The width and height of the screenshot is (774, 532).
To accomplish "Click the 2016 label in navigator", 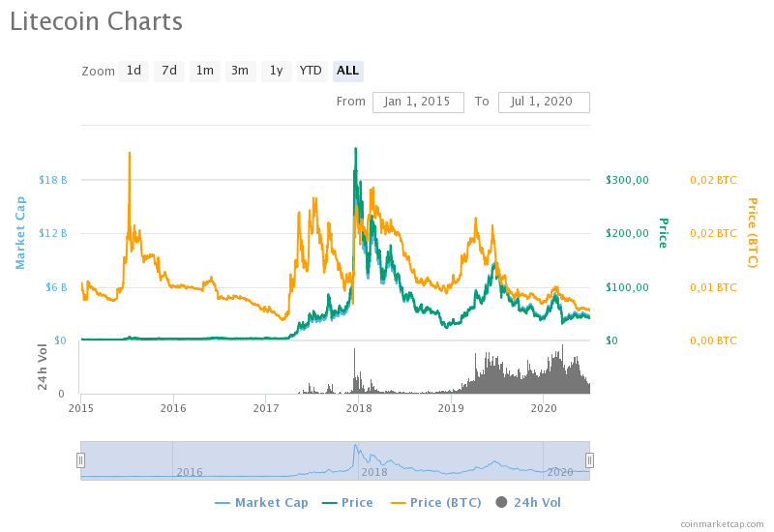I will pyautogui.click(x=190, y=472).
